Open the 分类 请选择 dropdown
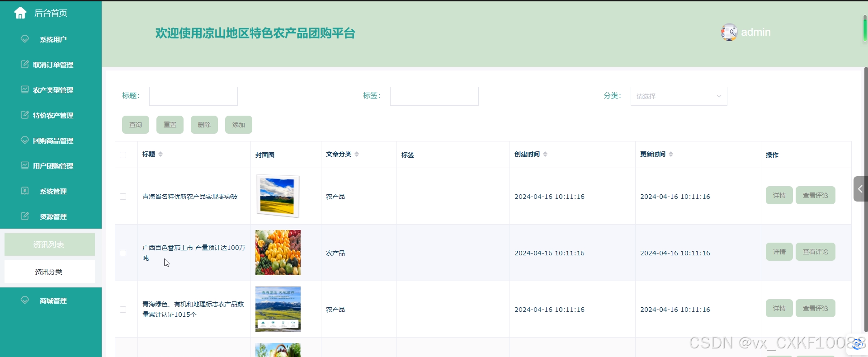868x357 pixels. (679, 96)
